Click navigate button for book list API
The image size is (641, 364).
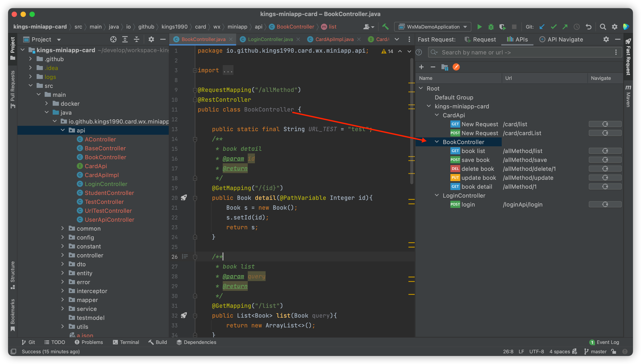[605, 151]
